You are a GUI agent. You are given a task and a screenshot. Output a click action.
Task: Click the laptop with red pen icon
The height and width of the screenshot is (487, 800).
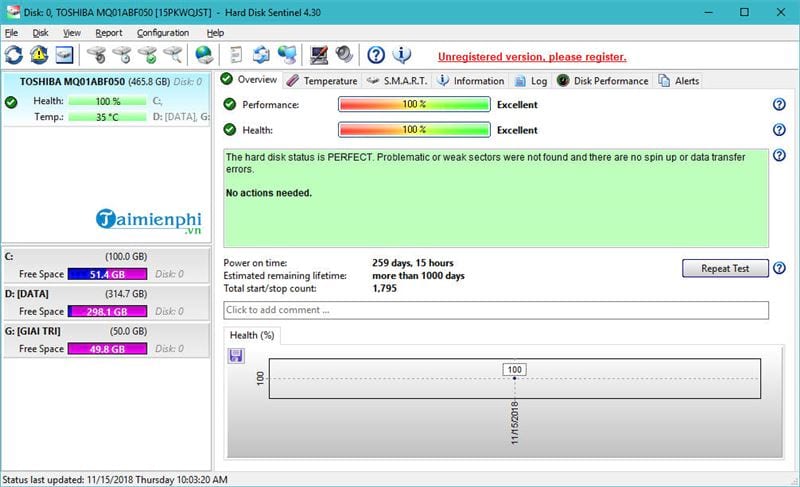coord(319,55)
